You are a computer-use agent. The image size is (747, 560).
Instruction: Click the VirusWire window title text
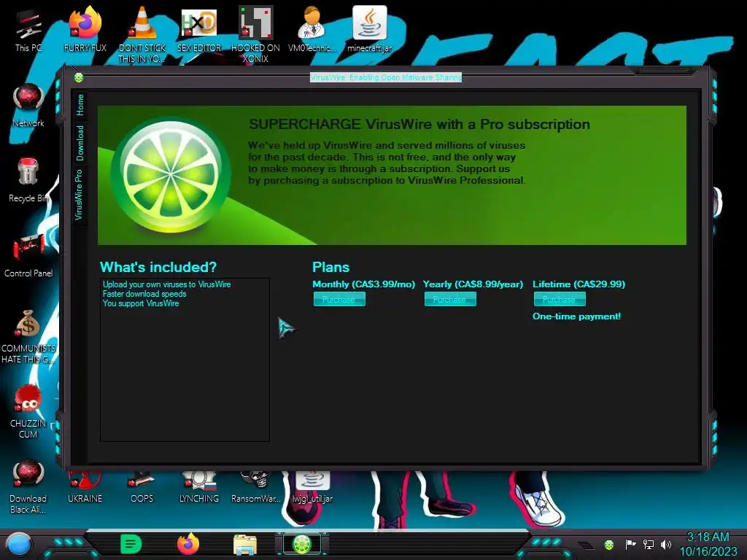click(385, 77)
